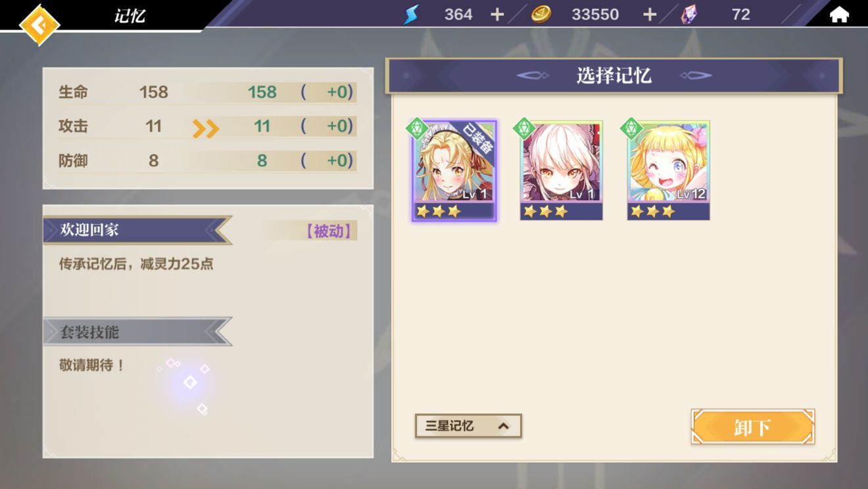Tap the orange double-arrow by attack stat
The image size is (868, 489).
click(x=205, y=128)
